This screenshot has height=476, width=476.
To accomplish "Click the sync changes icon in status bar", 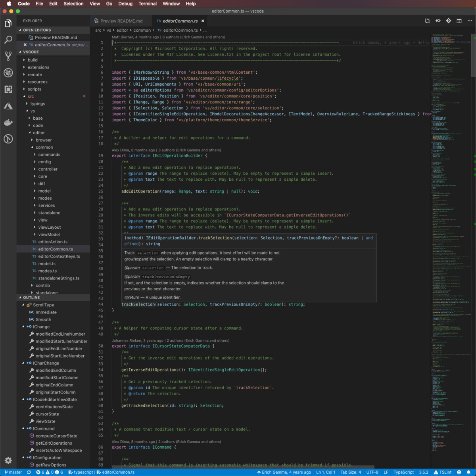I will coord(29,472).
